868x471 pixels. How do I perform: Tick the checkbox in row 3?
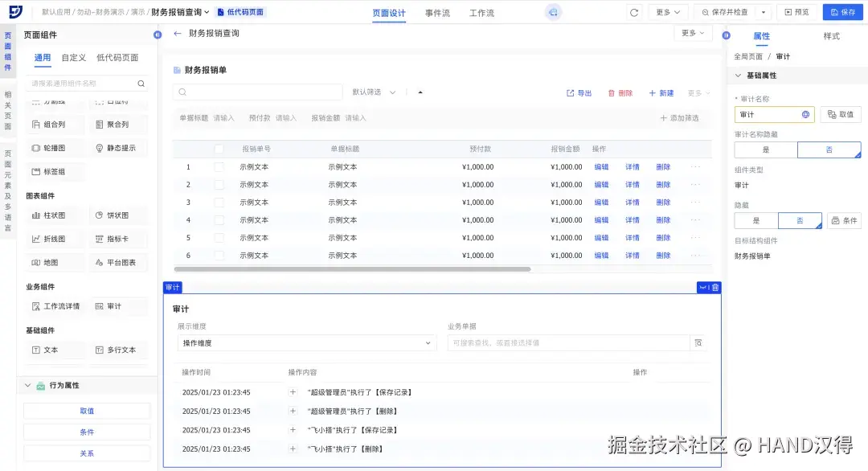point(219,203)
